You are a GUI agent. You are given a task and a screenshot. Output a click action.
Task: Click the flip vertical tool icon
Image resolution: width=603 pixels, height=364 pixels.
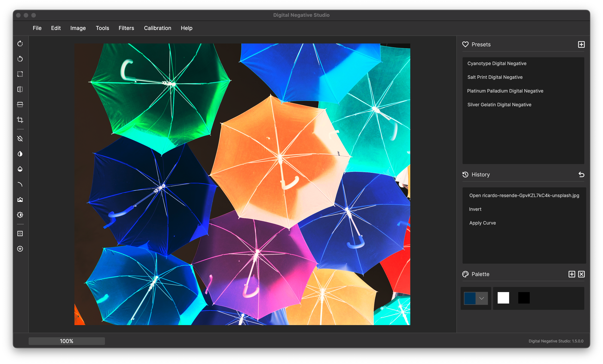(20, 105)
